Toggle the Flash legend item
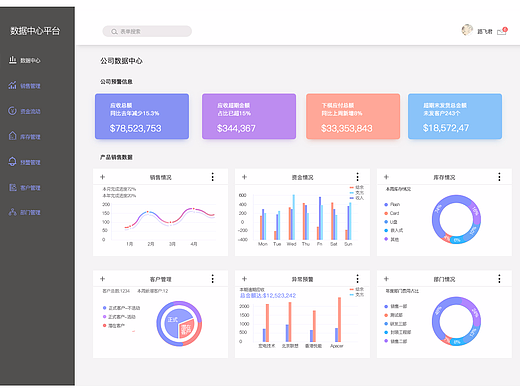The image size is (520, 390). [392, 204]
